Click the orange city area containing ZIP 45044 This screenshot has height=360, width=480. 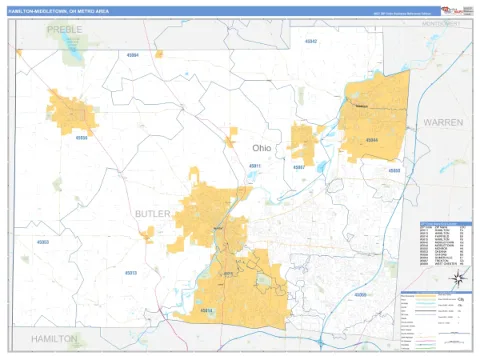click(375, 117)
